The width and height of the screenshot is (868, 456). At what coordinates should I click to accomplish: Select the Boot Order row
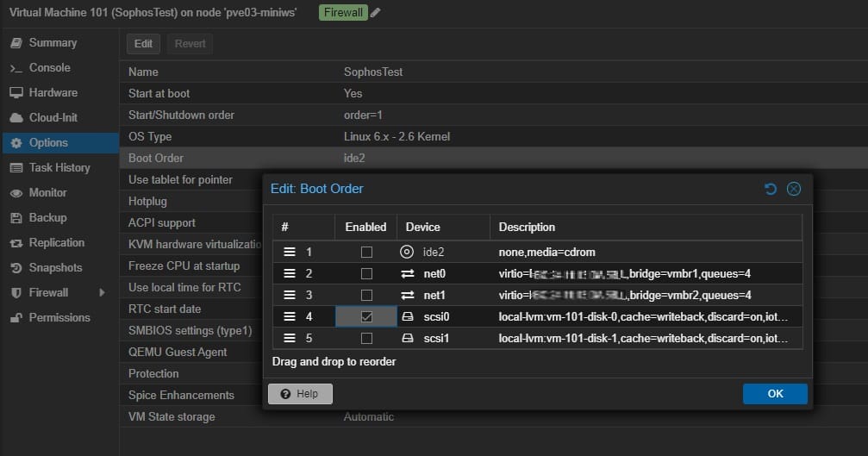(494, 159)
